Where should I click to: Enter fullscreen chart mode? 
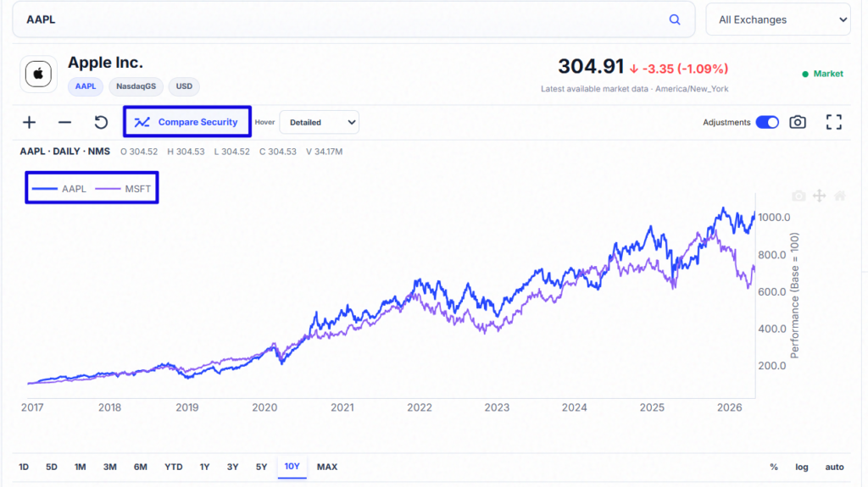[834, 122]
